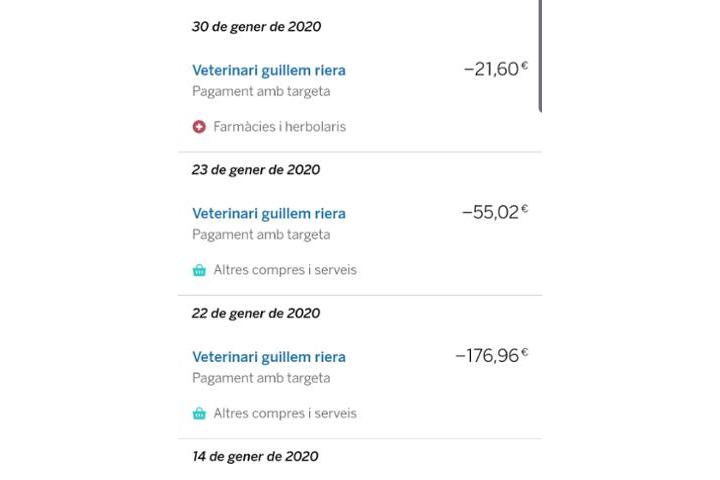This screenshot has width=720, height=480.
Task: Click basket icon under 23 de gener transaction
Action: [199, 270]
